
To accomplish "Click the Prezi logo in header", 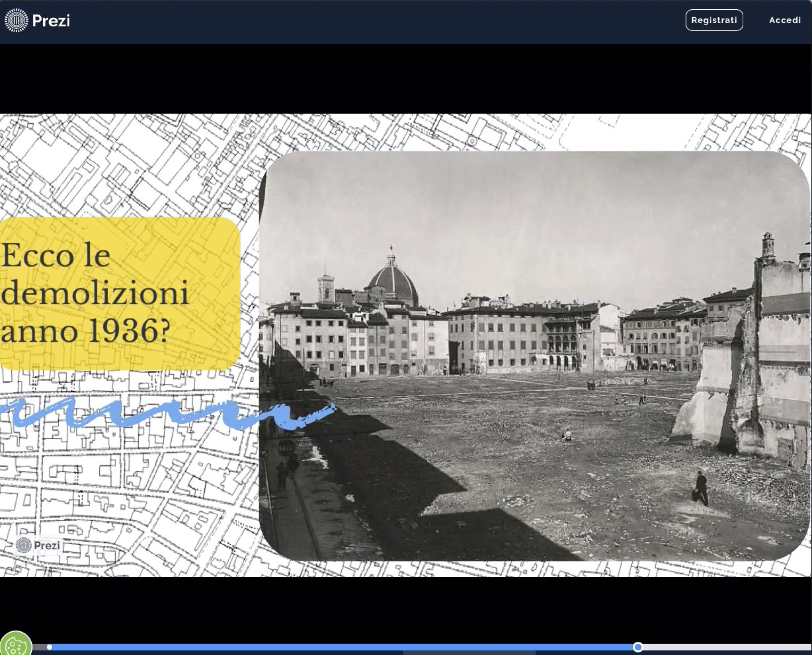I will point(37,20).
